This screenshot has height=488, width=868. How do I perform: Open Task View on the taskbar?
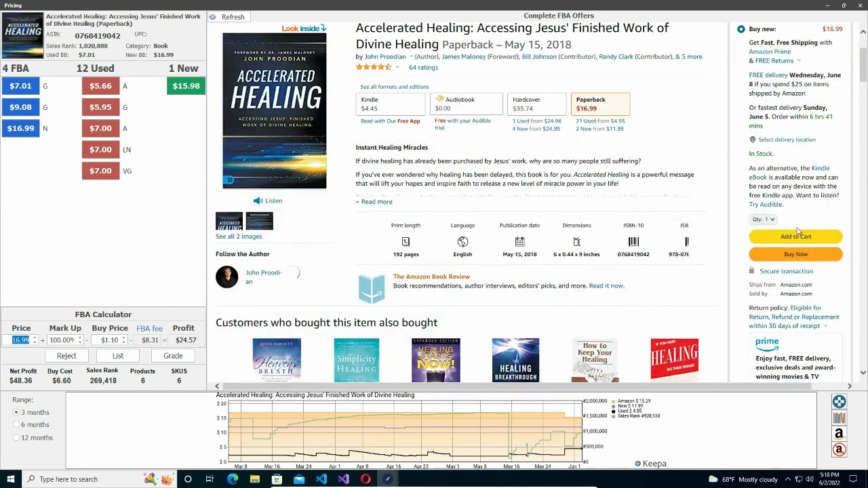click(210, 479)
